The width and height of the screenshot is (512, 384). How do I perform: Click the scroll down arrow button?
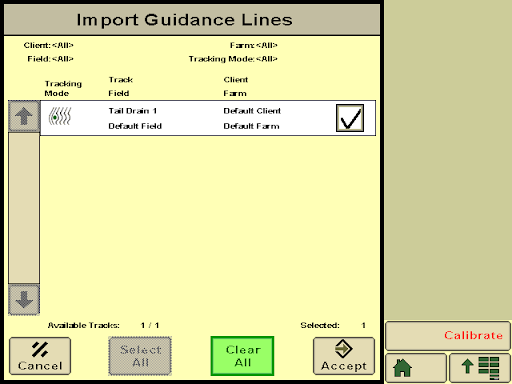click(24, 299)
